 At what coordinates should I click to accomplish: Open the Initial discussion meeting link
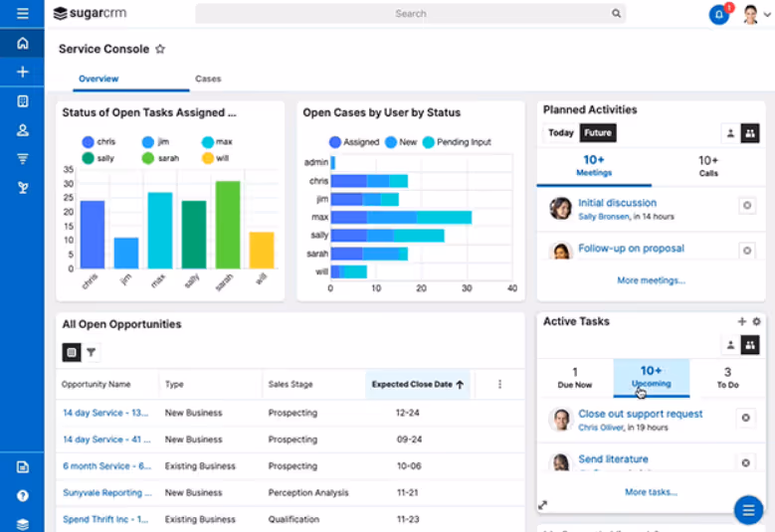[x=618, y=203]
